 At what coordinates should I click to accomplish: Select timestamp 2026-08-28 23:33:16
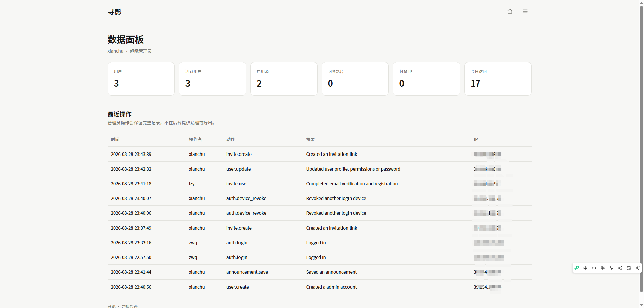[x=131, y=243]
